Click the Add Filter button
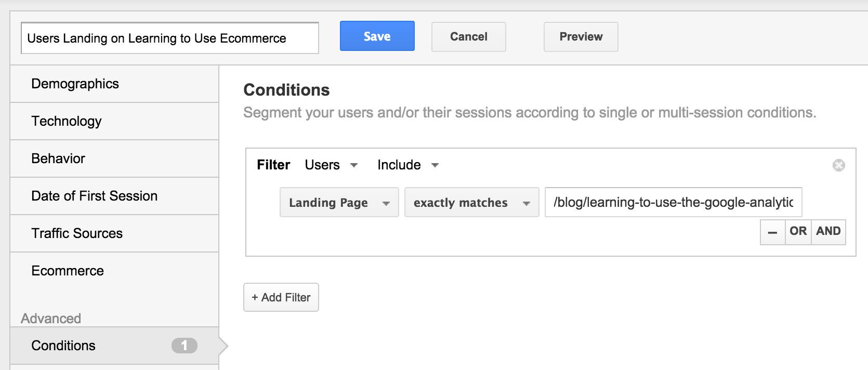 point(281,297)
